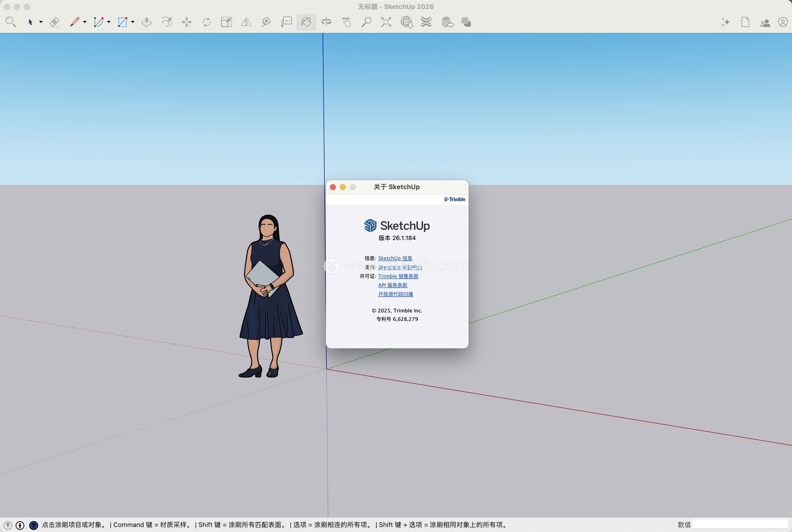Open the Trimble 销售条款 link
This screenshot has height=532, width=792.
click(x=398, y=276)
